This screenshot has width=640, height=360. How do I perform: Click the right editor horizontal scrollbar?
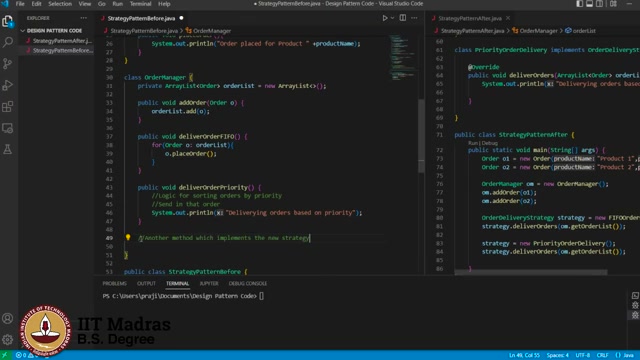pos(531,271)
